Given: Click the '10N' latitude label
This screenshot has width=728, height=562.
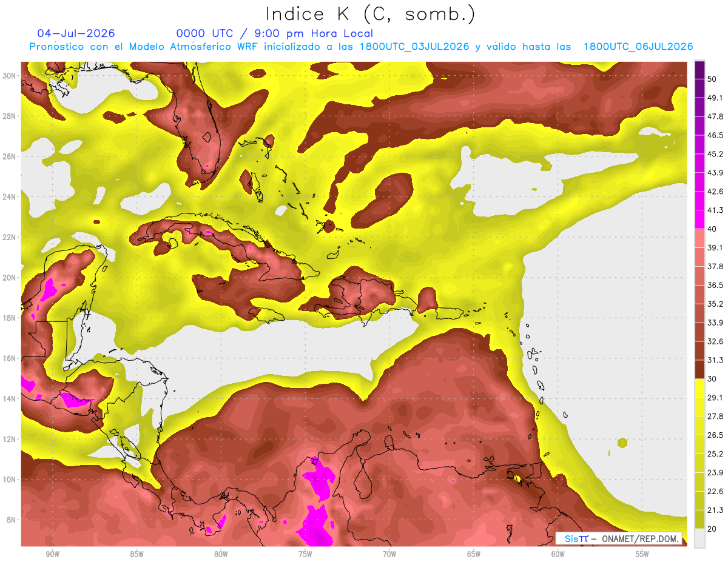Looking at the screenshot, I should point(10,480).
